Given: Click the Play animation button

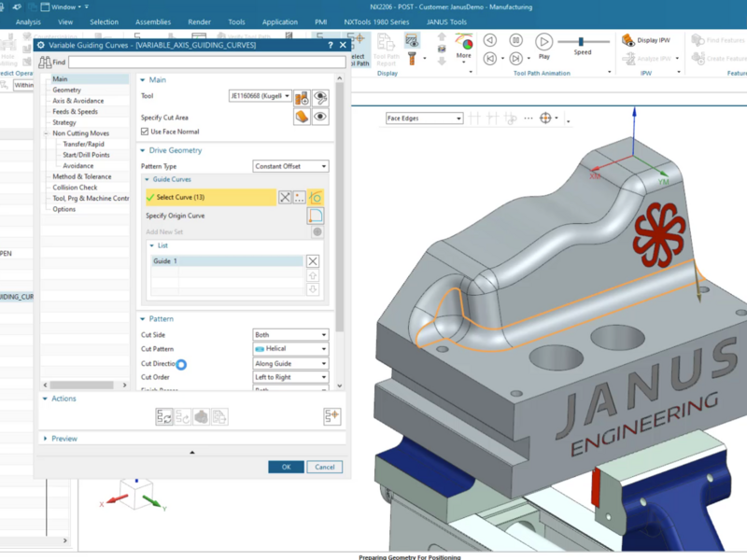Looking at the screenshot, I should (x=543, y=46).
